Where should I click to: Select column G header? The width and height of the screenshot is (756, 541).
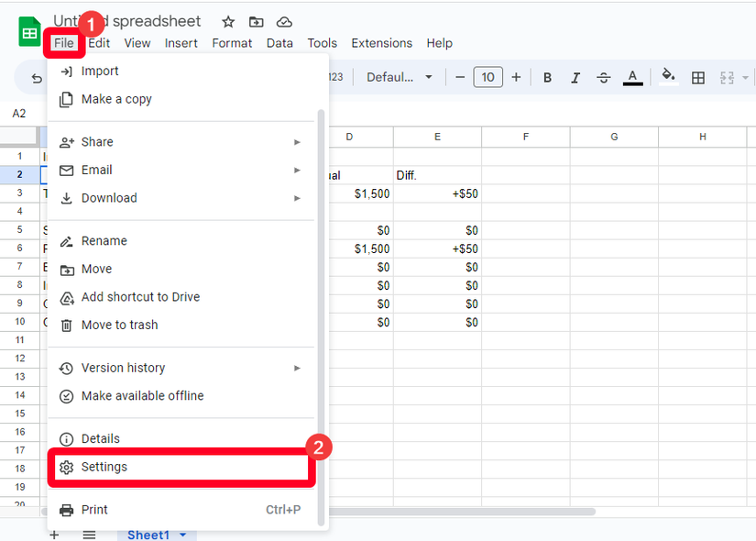tap(614, 137)
